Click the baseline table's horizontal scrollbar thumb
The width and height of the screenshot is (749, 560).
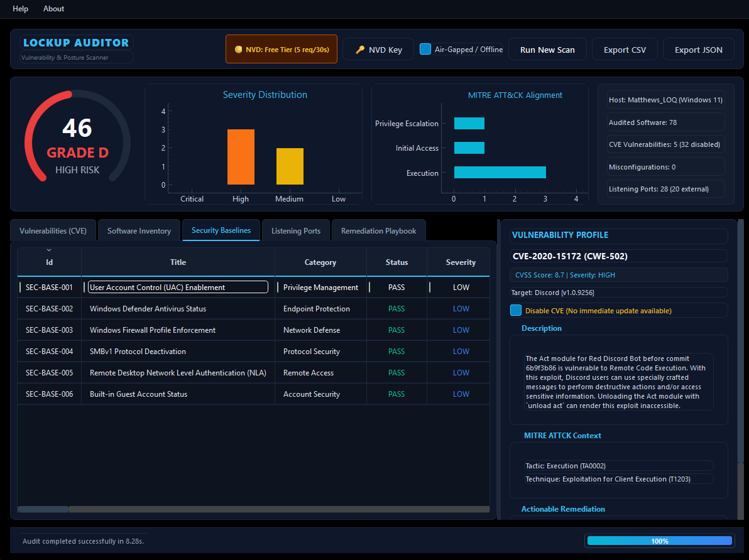pyautogui.click(x=43, y=509)
